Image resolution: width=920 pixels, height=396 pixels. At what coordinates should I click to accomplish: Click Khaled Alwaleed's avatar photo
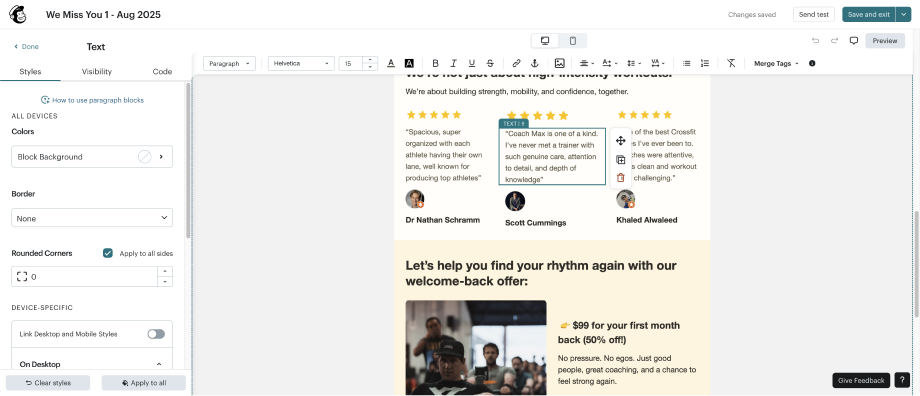click(625, 199)
